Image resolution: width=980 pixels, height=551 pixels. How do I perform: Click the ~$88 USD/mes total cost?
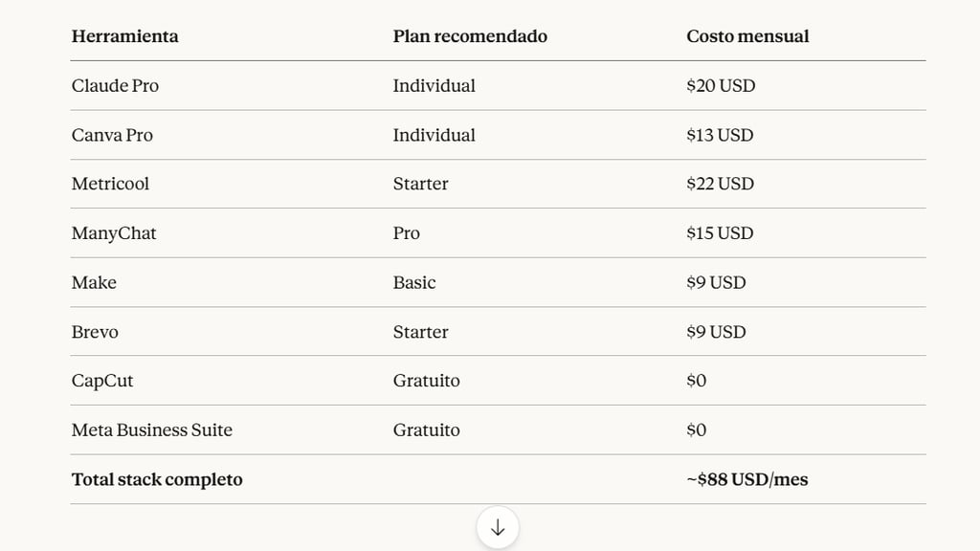(x=746, y=479)
